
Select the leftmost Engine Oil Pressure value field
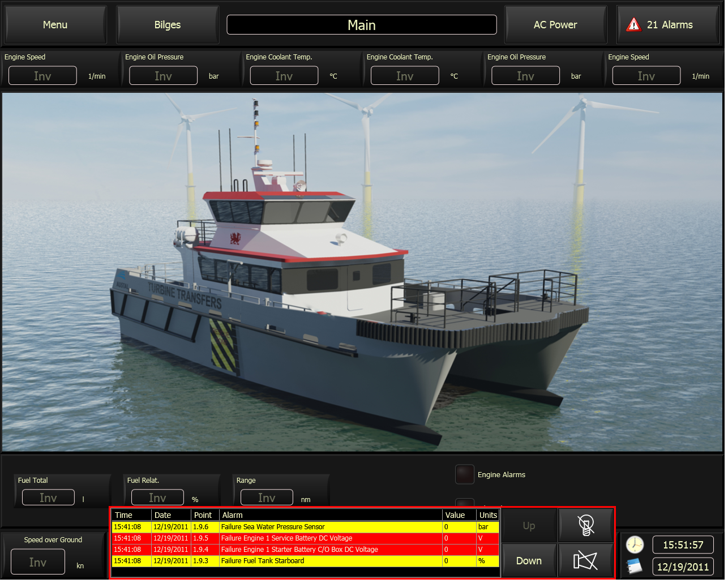(163, 76)
